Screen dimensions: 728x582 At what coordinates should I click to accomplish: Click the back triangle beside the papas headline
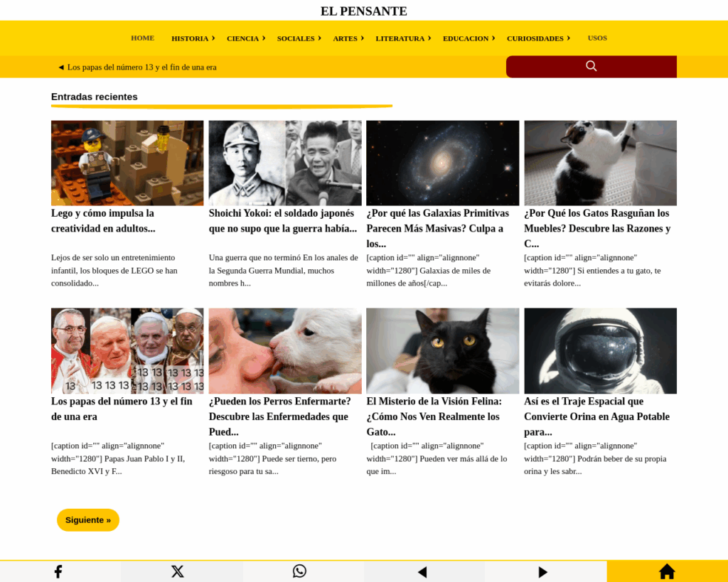point(61,68)
